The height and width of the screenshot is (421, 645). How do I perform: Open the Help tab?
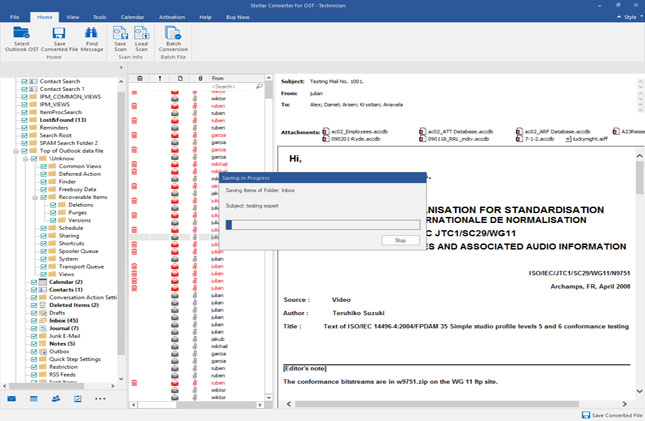205,17
